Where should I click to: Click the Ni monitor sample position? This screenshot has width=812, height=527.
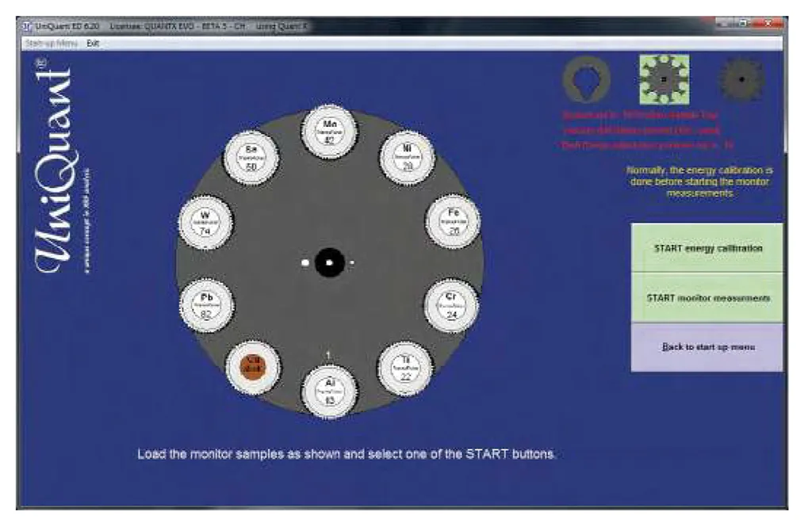[406, 156]
